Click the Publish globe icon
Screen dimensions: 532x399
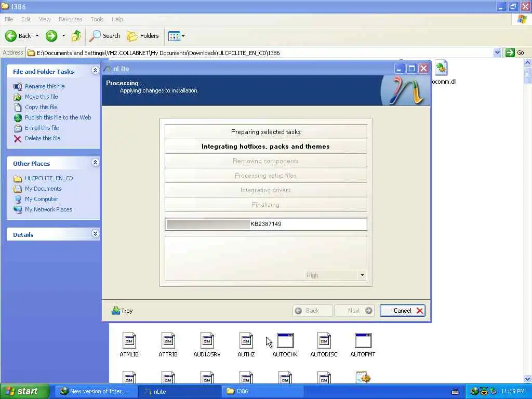coord(18,118)
